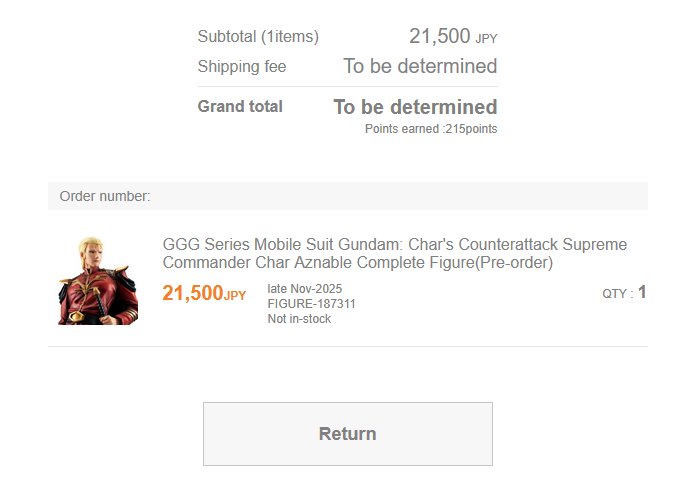Click the late Nov-2025 release date text
Viewport: 700px width, 489px height.
point(304,288)
